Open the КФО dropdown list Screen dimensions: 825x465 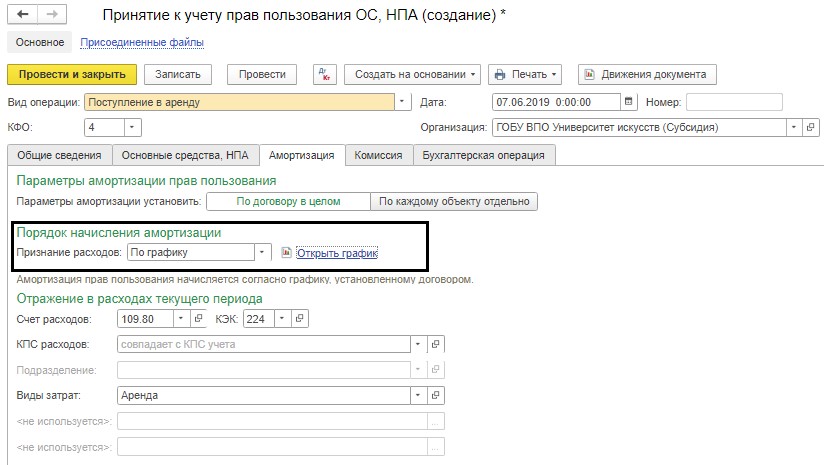(x=132, y=127)
